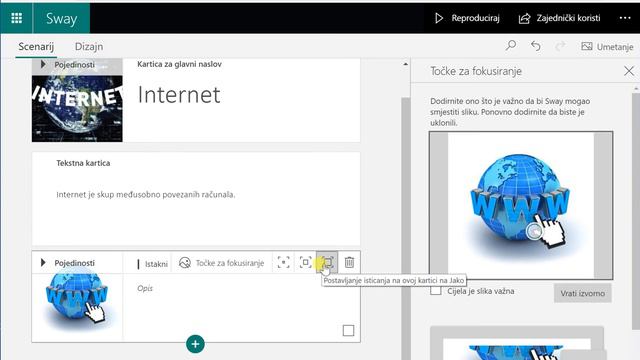The height and width of the screenshot is (360, 640).
Task: Delete the image card with trash icon
Action: pyautogui.click(x=349, y=262)
